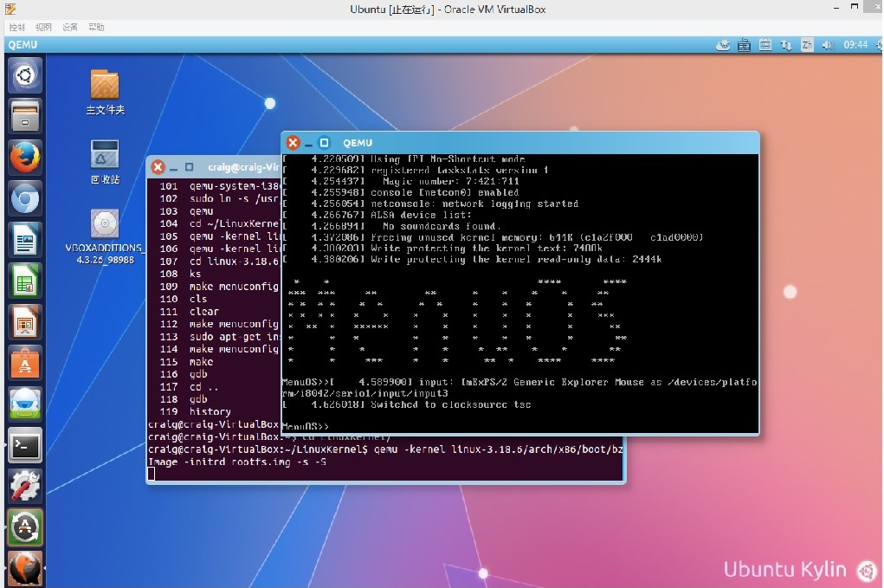Click terminal history line 108 ks
Screen dimensions: 884x588
(x=180, y=274)
